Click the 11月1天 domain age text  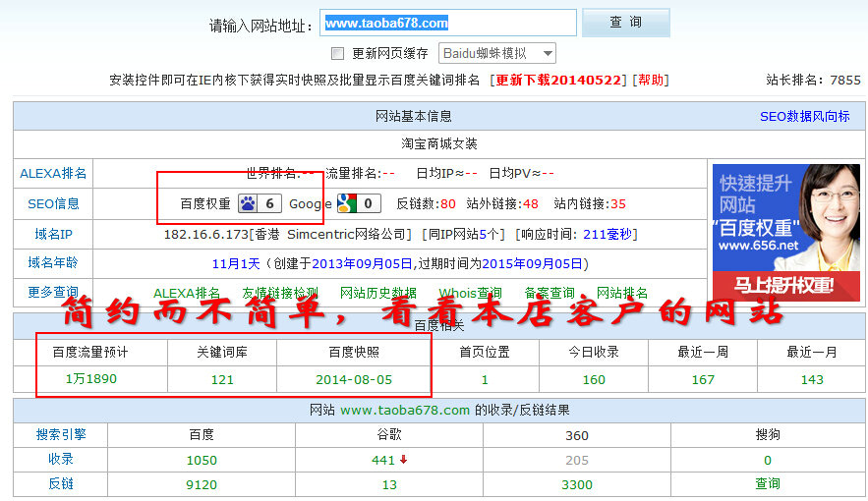(x=236, y=264)
